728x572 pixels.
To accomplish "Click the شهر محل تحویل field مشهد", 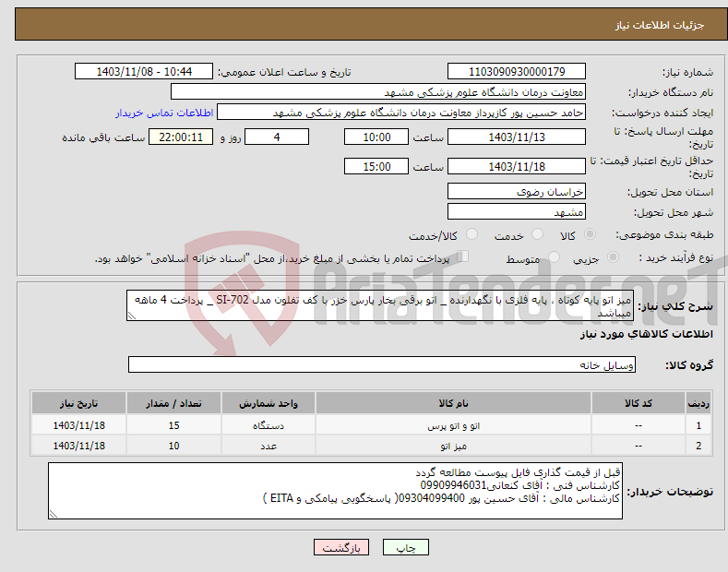I will 517,211.
